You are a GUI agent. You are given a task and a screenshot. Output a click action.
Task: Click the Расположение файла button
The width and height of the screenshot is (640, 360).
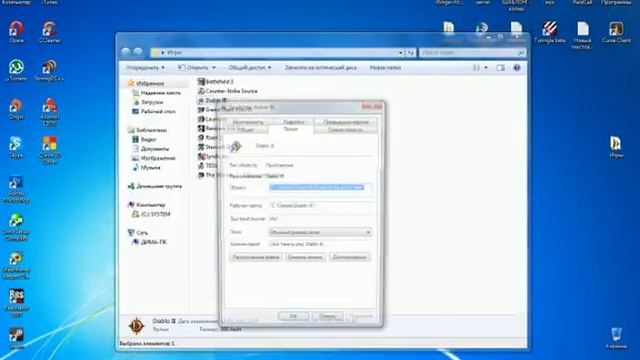pos(256,258)
